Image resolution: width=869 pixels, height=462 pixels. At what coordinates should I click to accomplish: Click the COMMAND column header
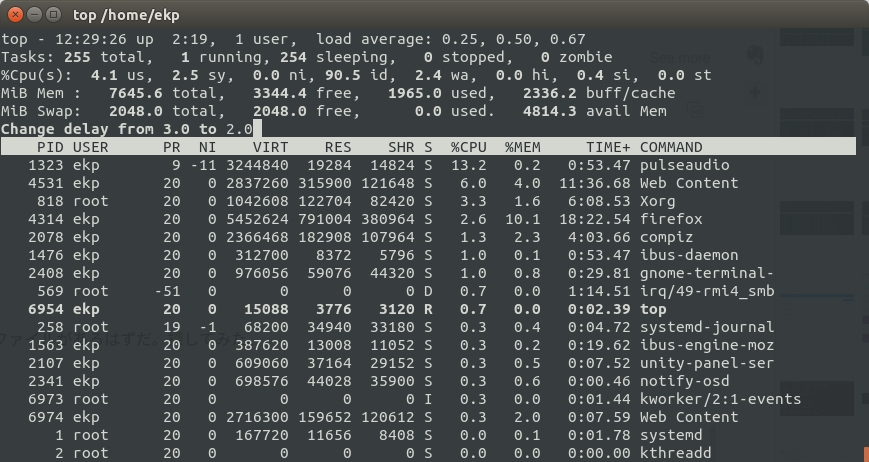click(x=671, y=147)
